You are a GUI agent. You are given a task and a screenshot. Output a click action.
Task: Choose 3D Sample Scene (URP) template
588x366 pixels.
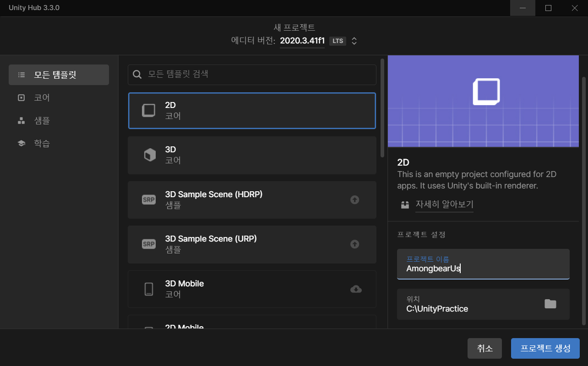[x=252, y=244]
